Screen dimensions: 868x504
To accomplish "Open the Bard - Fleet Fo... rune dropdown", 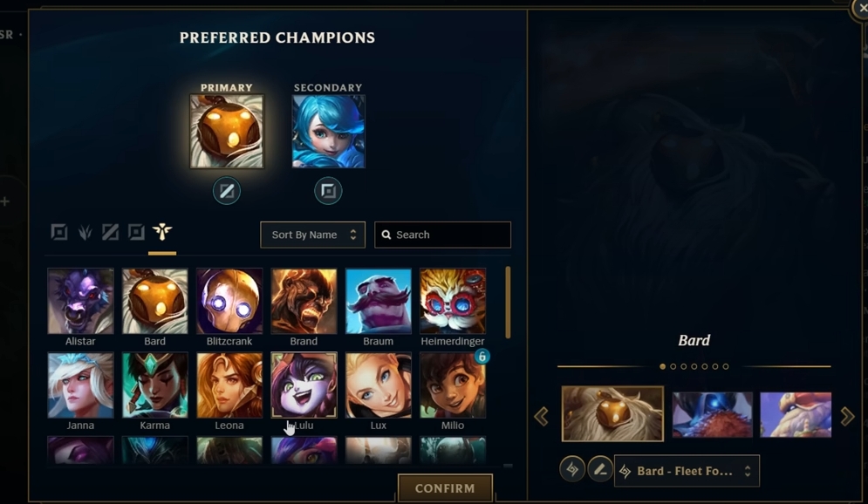I will [x=687, y=471].
